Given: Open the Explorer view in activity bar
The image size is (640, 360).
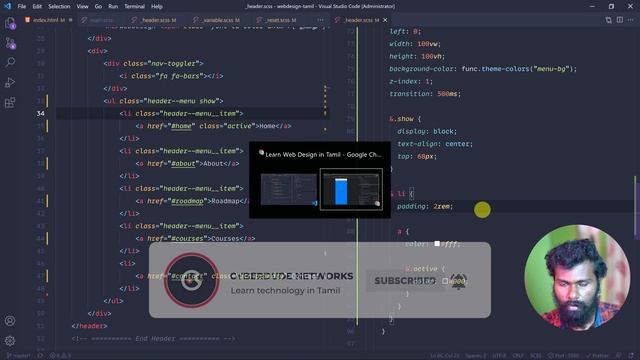Looking at the screenshot, I should 10,23.
